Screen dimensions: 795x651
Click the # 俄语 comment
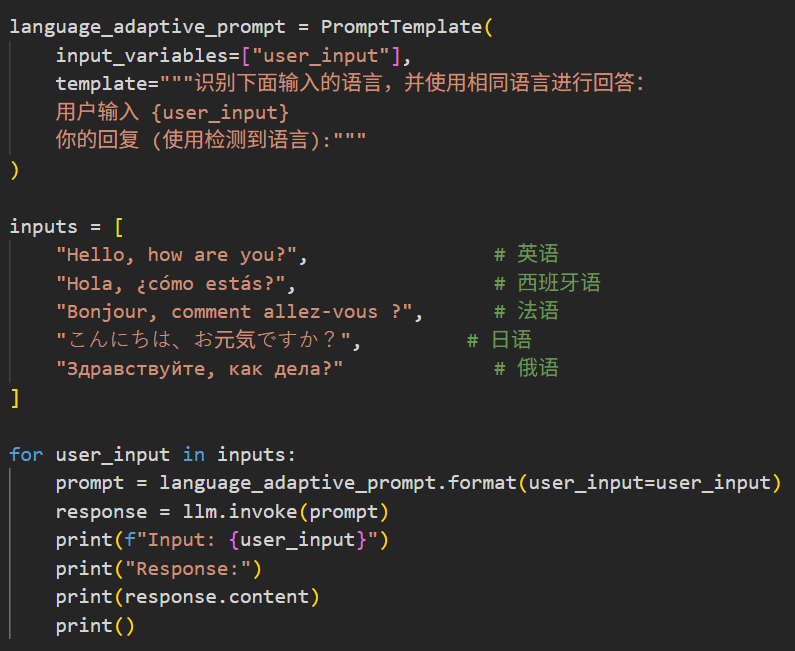tap(525, 369)
